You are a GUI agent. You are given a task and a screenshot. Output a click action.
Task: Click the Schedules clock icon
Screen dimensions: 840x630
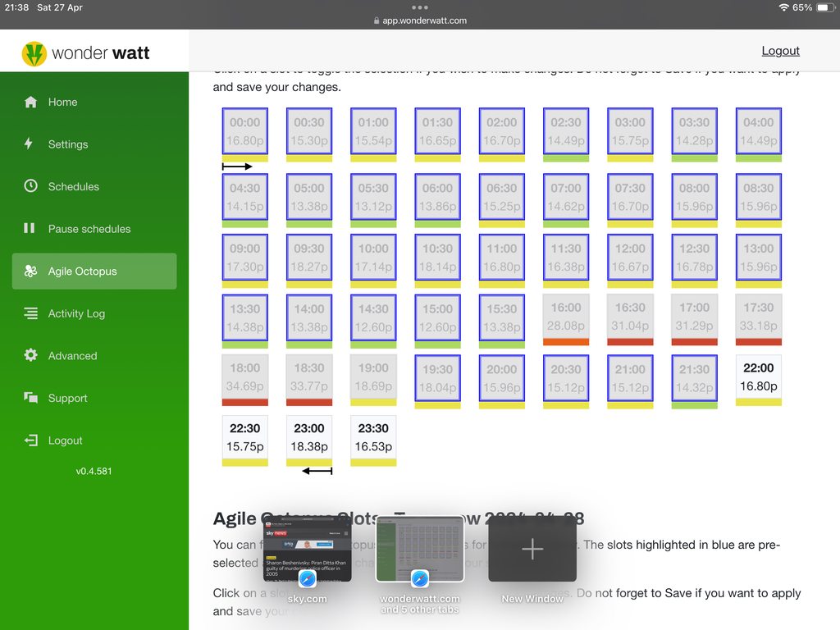coord(31,186)
